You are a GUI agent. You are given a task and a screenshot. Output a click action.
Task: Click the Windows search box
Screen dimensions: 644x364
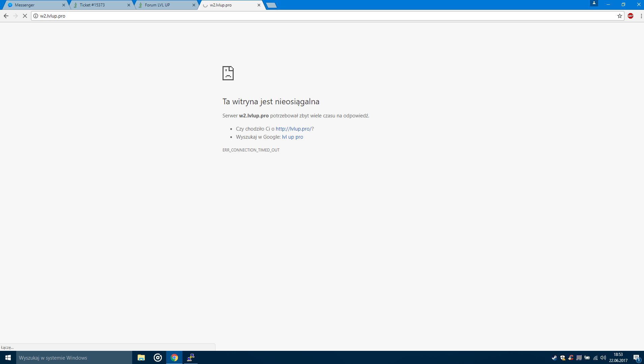click(74, 358)
